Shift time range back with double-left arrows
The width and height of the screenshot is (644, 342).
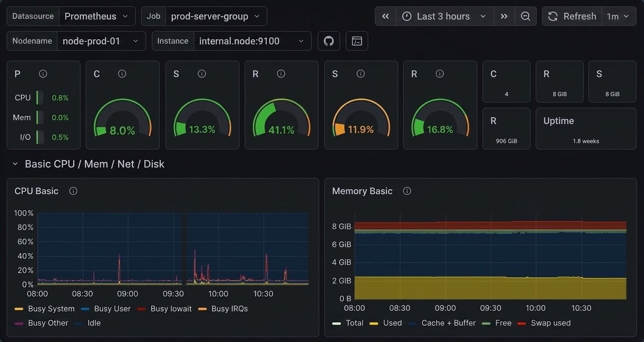point(385,16)
